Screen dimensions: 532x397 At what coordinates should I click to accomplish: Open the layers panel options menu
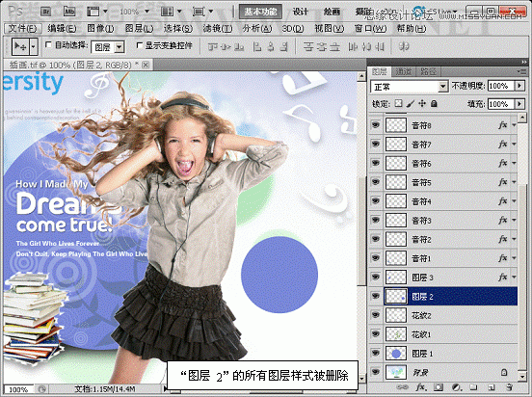[x=520, y=71]
